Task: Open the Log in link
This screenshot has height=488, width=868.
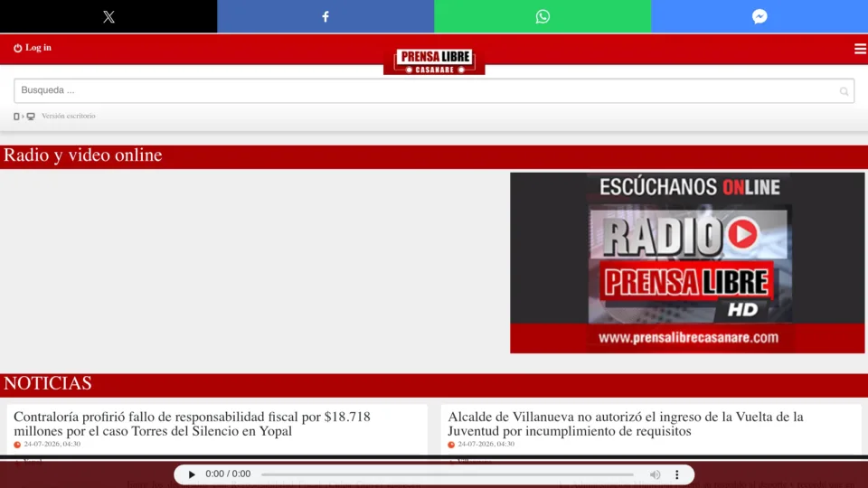Action: [x=33, y=48]
